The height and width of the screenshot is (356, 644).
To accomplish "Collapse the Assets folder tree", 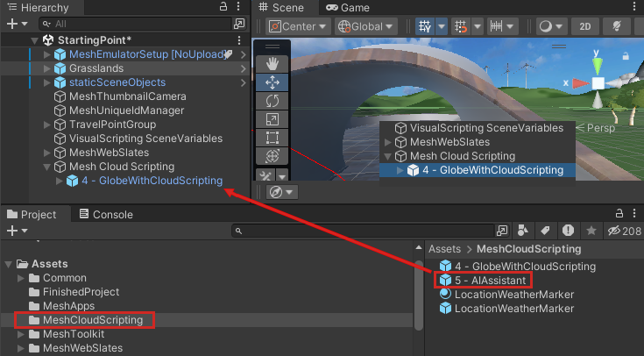I will [8, 264].
